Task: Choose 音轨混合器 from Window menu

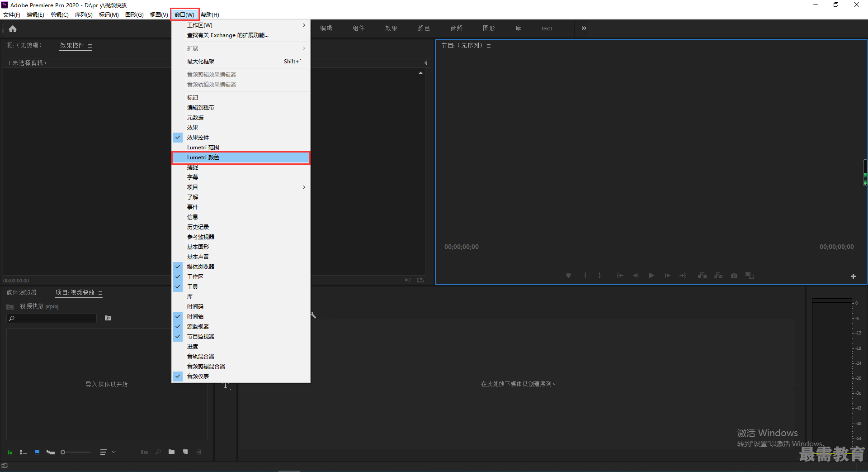Action: pyautogui.click(x=241, y=356)
